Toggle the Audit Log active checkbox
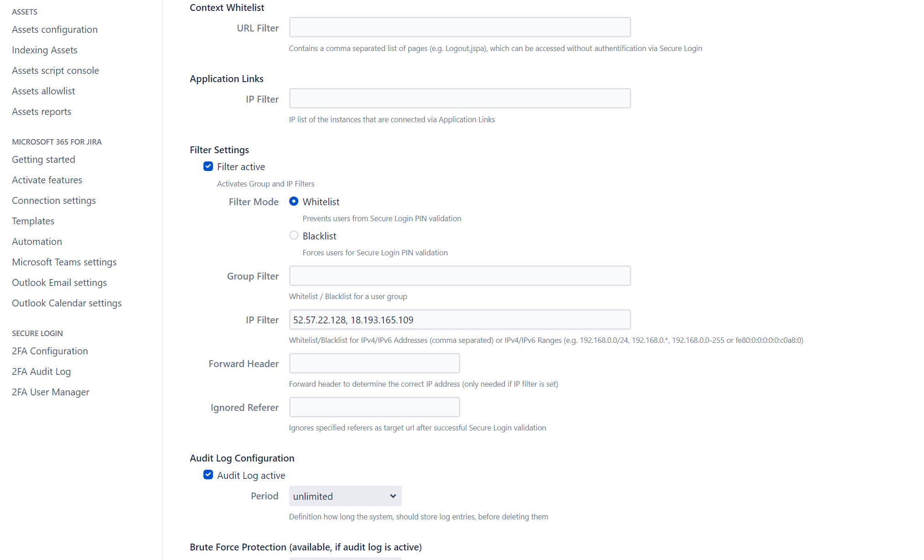The height and width of the screenshot is (560, 924). tap(208, 475)
